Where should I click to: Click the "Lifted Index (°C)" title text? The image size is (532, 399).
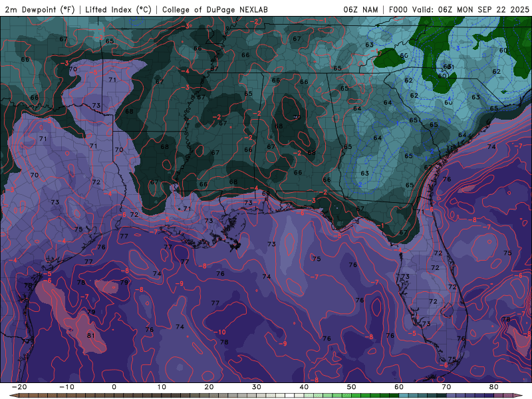[118, 9]
